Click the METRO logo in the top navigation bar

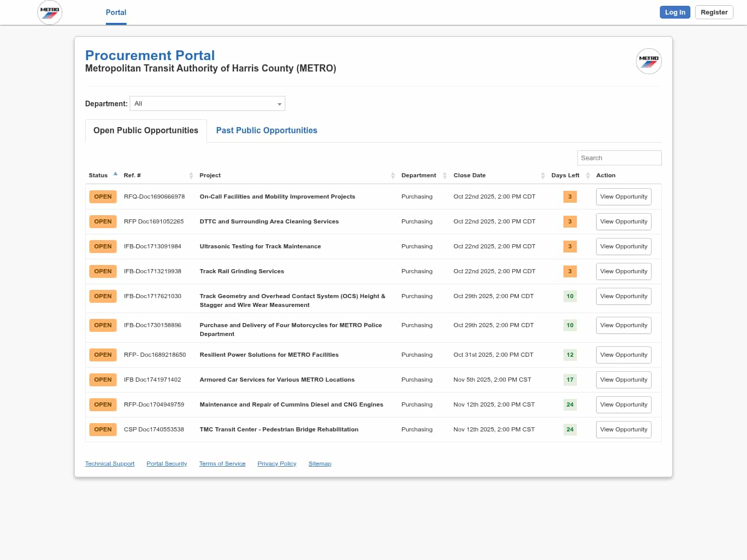[50, 12]
